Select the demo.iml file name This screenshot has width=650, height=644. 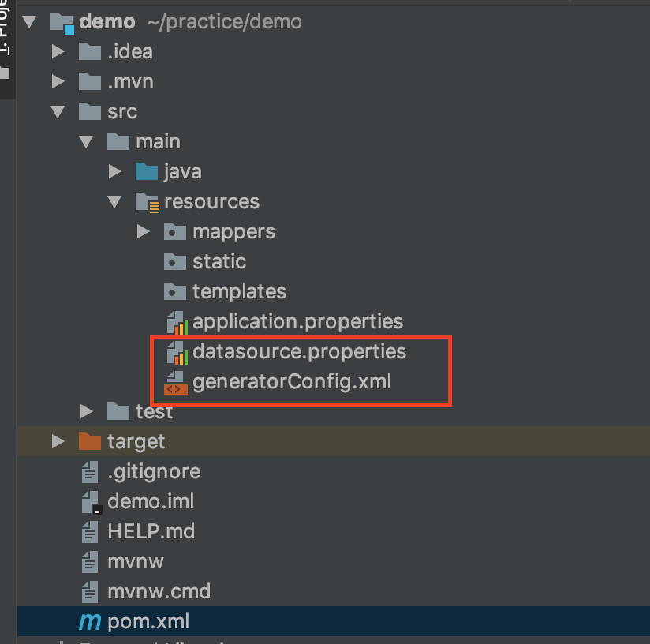[x=151, y=501]
